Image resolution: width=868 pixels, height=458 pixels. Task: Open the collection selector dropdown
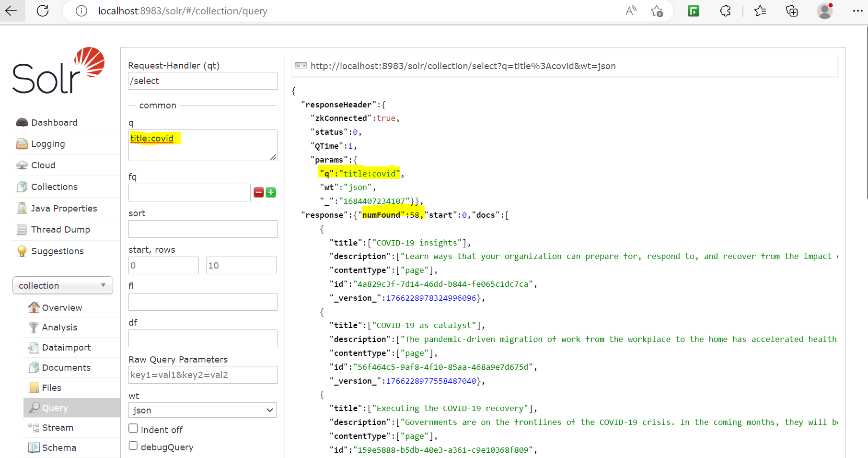pyautogui.click(x=63, y=285)
